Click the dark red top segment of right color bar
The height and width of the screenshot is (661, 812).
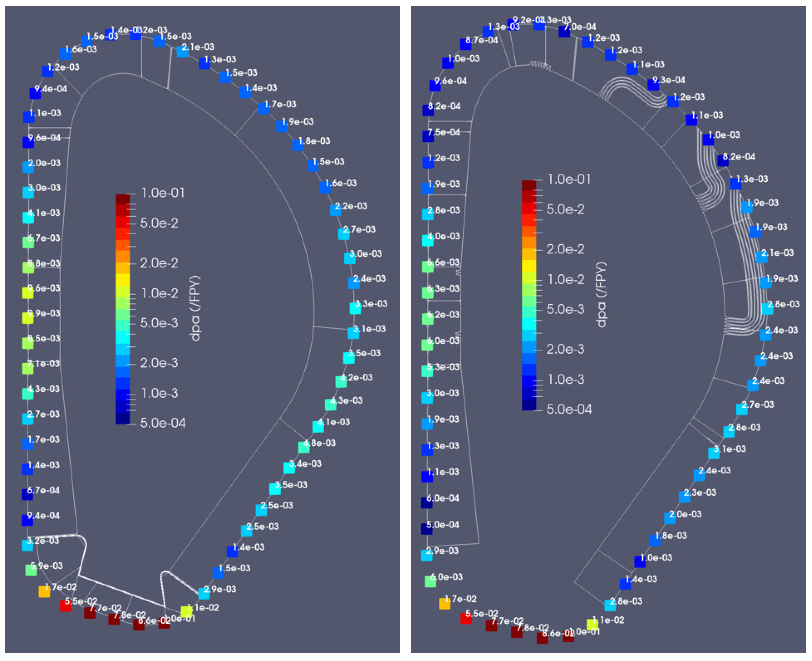coord(529,185)
